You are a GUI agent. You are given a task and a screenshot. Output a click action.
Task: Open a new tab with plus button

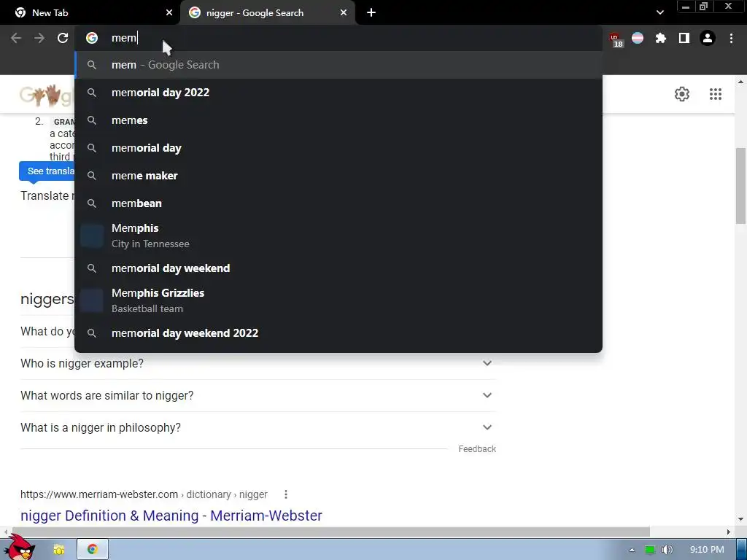tap(371, 13)
